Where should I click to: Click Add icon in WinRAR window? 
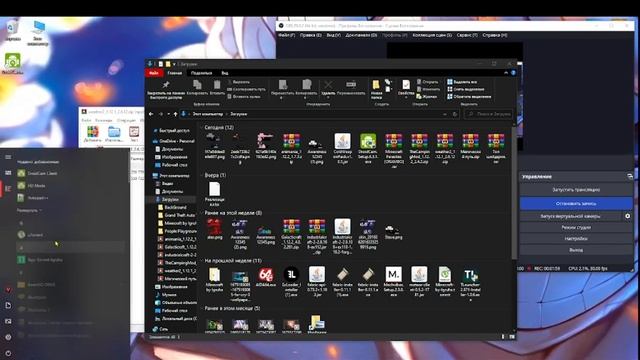click(93, 132)
